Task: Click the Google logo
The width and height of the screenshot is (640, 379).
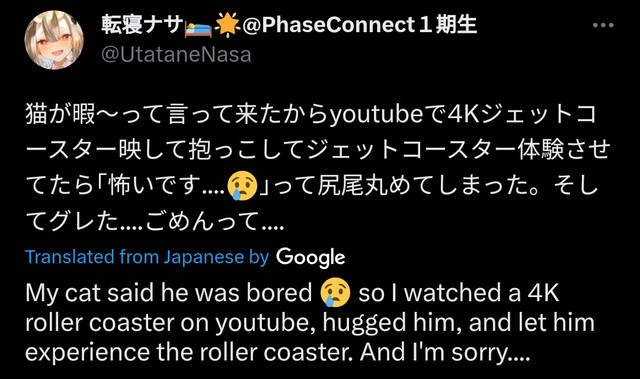Action: (310, 258)
